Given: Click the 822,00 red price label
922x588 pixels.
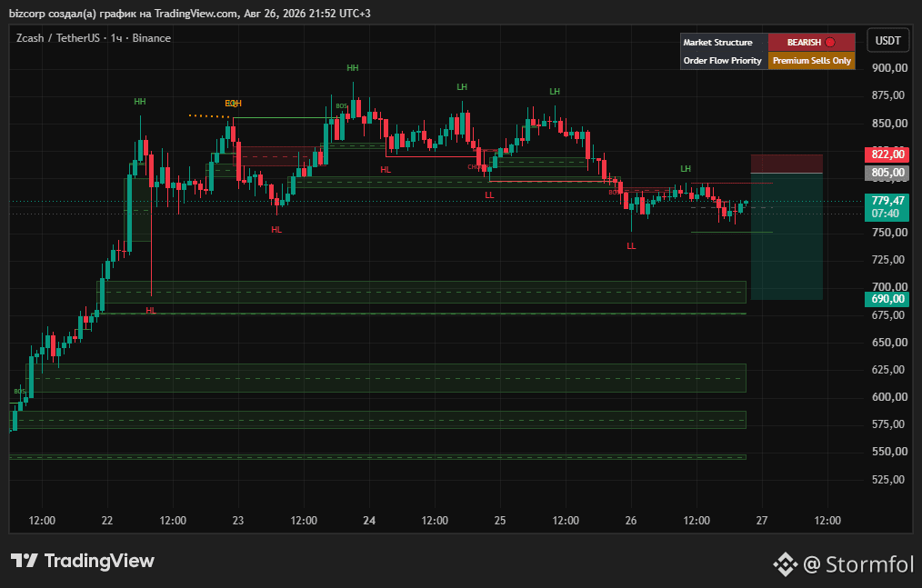Looking at the screenshot, I should coord(887,154).
